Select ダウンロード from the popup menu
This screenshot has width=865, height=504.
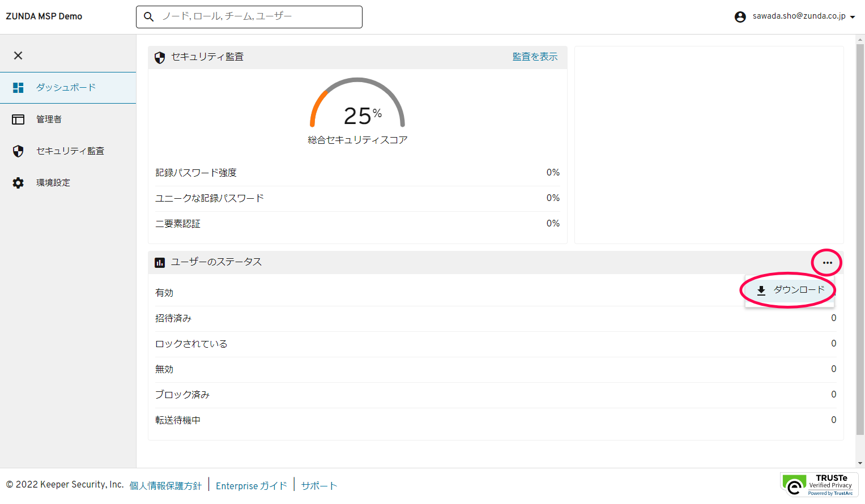[x=790, y=290]
